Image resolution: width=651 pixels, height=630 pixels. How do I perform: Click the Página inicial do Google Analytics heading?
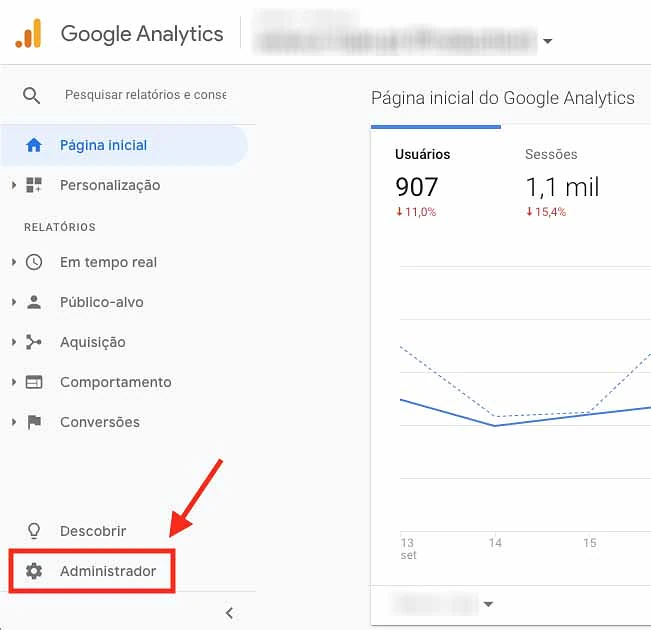(x=502, y=98)
